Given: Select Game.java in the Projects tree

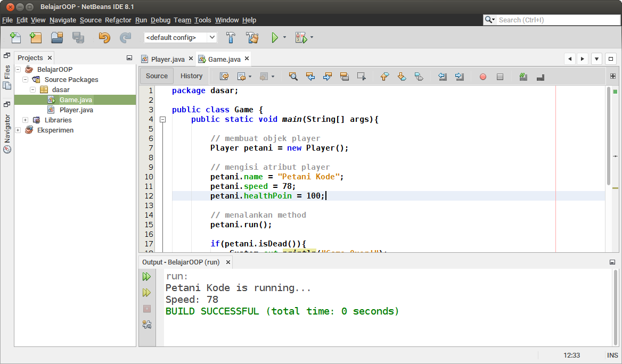Looking at the screenshot, I should [76, 100].
